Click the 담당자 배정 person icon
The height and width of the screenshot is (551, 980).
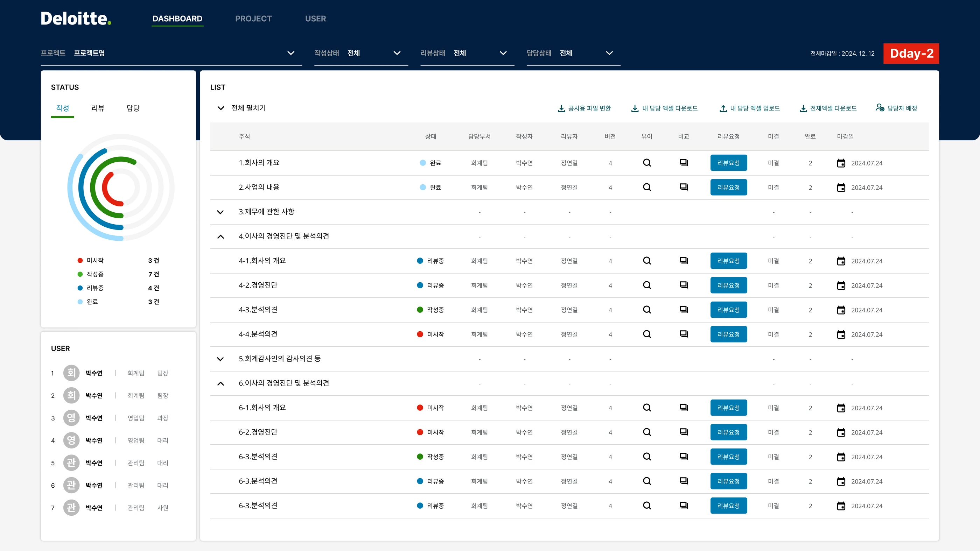pos(880,108)
